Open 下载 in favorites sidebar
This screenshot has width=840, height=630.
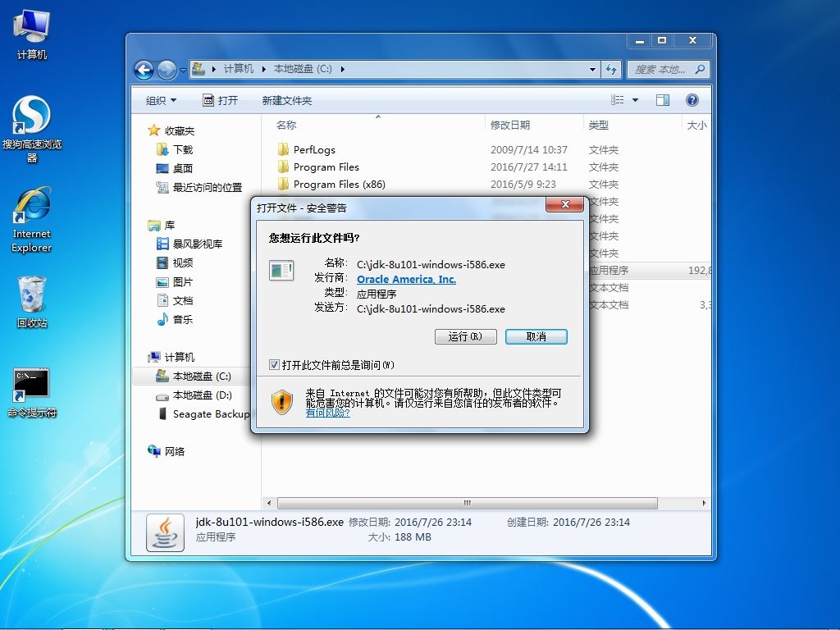[x=183, y=149]
